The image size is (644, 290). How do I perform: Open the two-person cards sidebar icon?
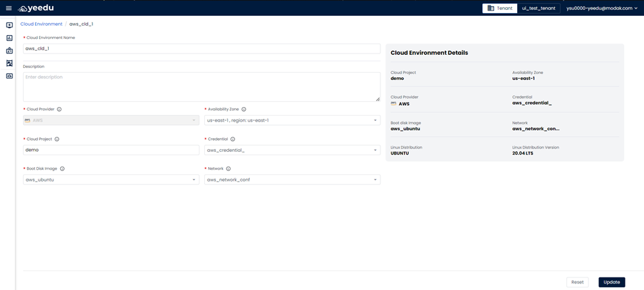click(9, 63)
